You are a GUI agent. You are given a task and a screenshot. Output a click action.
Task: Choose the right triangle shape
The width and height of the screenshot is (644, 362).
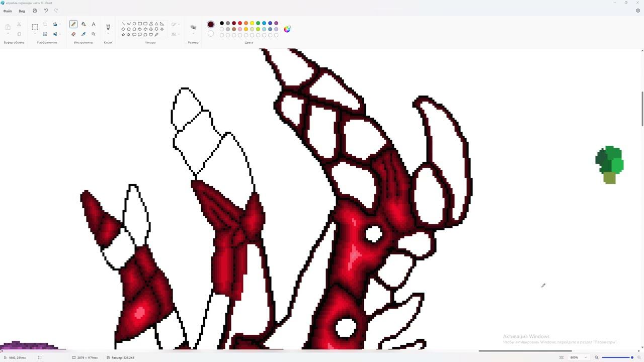point(162,24)
